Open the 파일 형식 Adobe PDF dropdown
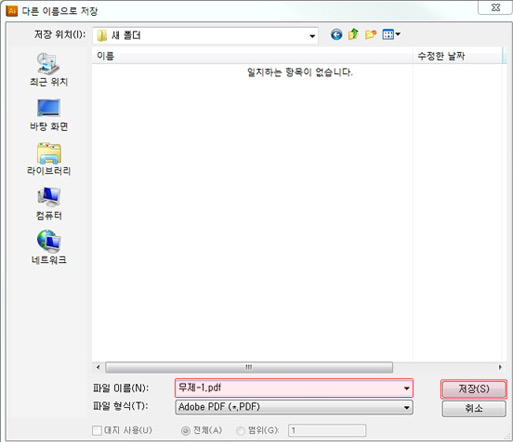Image resolution: width=513 pixels, height=442 pixels. [x=294, y=407]
